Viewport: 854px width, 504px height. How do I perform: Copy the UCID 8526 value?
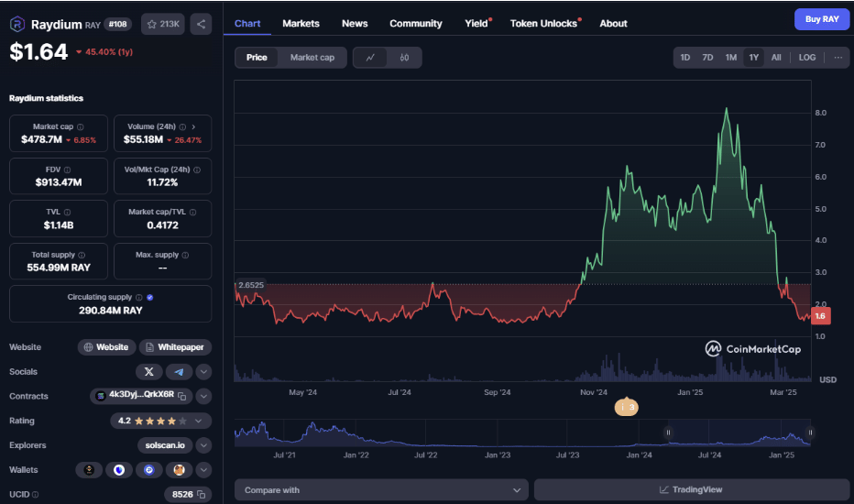(x=201, y=494)
